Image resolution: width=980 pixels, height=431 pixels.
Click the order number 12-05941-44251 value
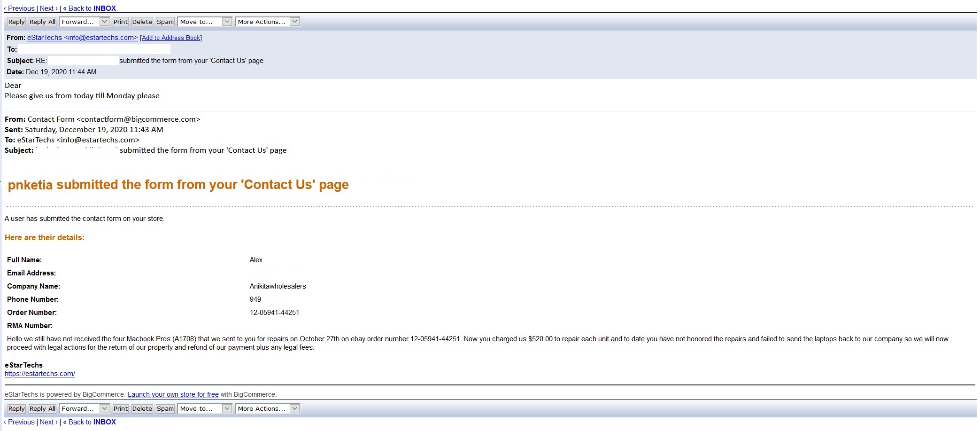click(x=274, y=313)
